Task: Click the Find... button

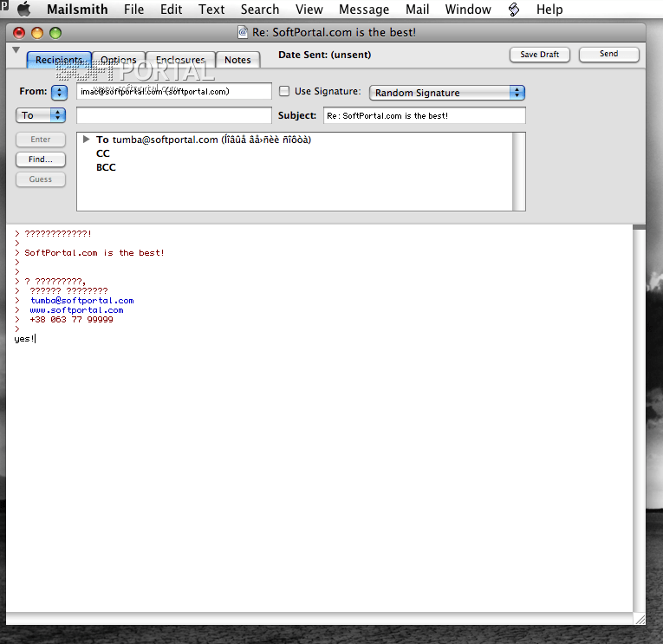Action: tap(41, 159)
